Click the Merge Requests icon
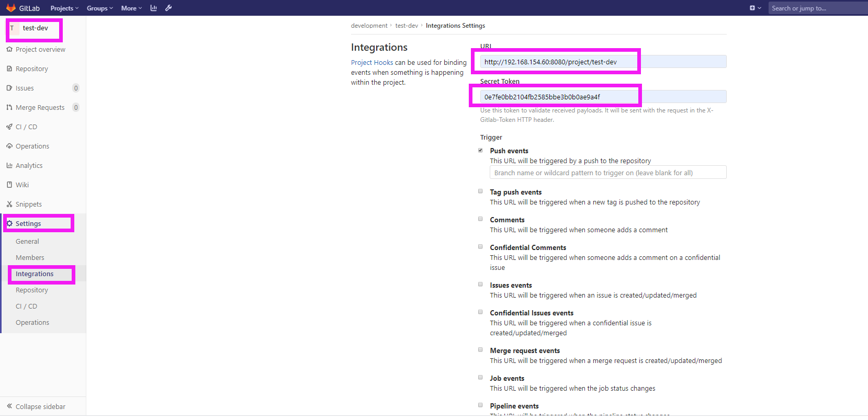Viewport: 868px width, 420px height. (x=9, y=107)
